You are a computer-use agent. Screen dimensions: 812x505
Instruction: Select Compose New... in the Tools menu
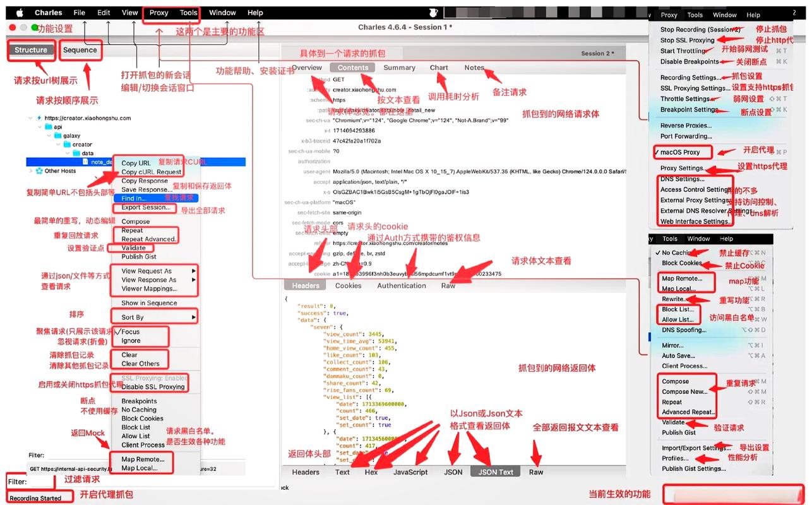(x=684, y=392)
